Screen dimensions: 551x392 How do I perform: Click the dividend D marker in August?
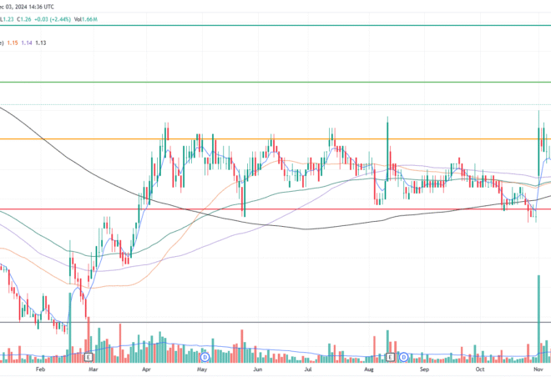tap(404, 358)
